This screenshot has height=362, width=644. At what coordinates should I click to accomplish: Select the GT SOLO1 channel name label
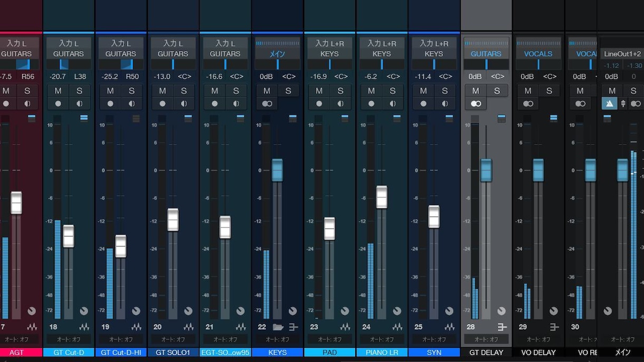point(173,353)
